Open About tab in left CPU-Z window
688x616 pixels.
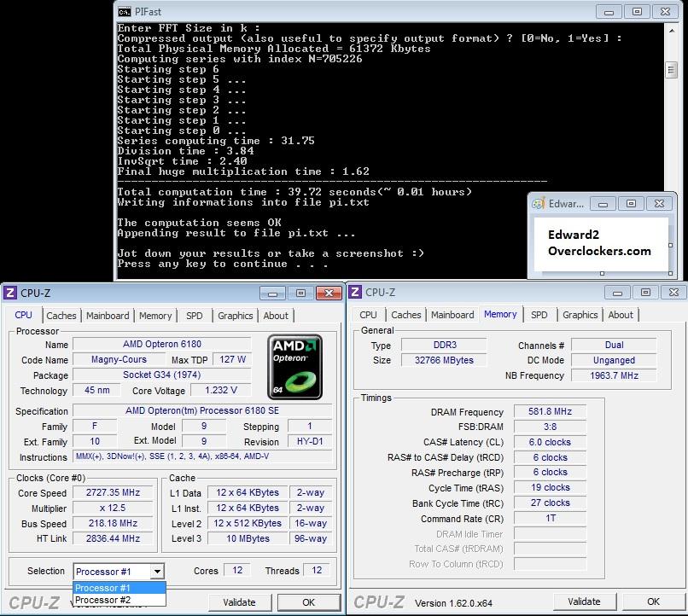(276, 316)
